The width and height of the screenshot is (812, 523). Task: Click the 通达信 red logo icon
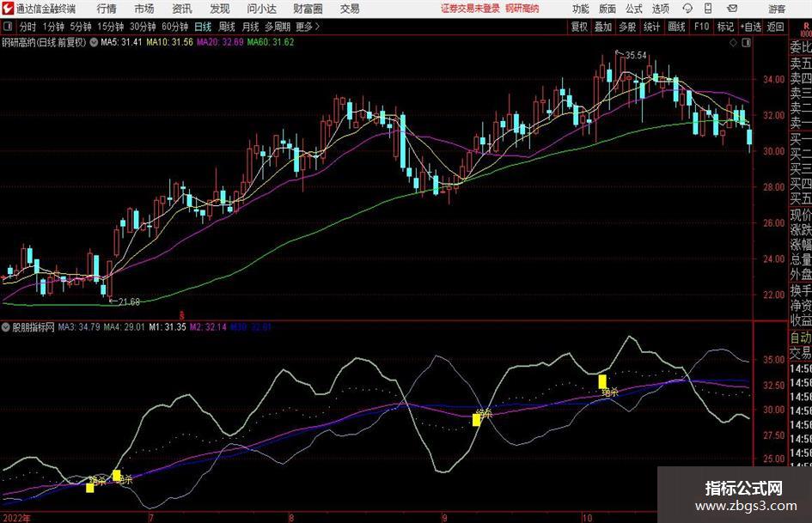[x=8, y=9]
